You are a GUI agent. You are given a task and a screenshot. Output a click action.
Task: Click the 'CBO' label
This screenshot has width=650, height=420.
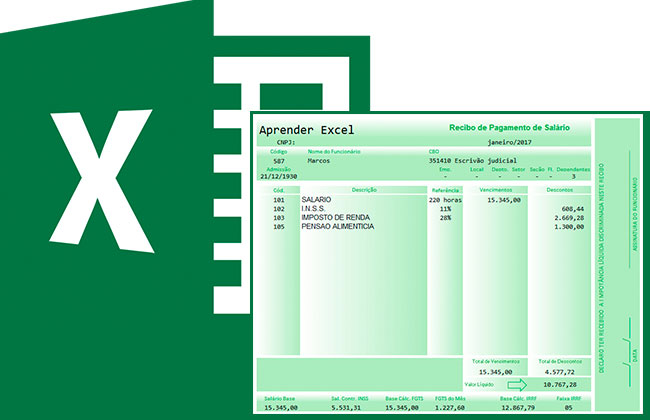point(434,152)
